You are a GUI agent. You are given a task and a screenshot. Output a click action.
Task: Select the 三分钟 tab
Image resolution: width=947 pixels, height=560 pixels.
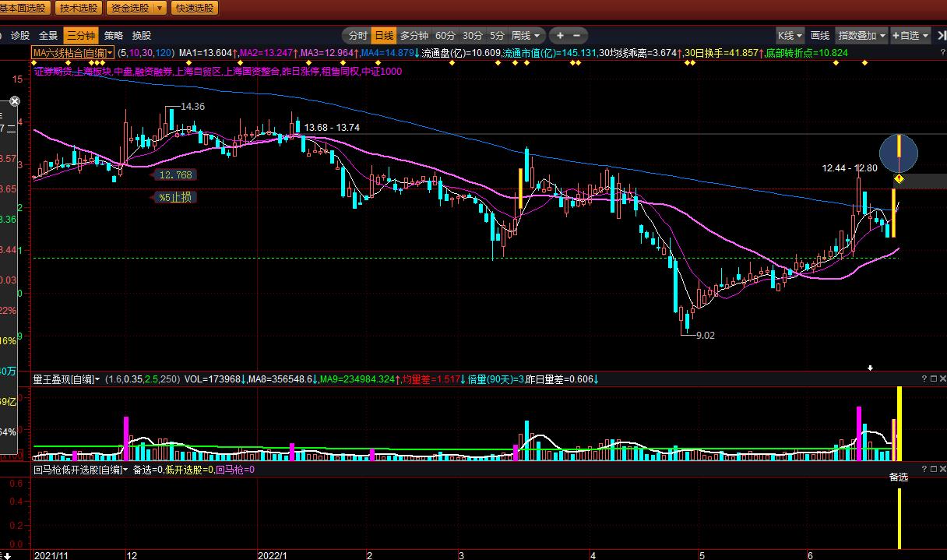point(80,36)
